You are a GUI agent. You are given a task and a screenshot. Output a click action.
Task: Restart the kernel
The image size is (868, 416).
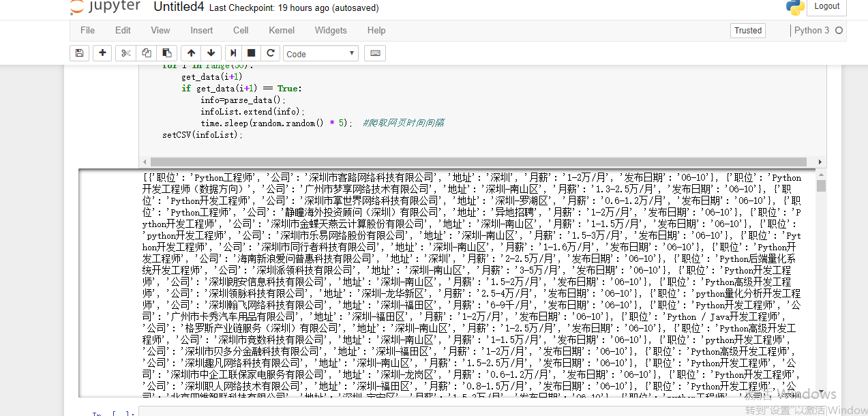pos(271,53)
